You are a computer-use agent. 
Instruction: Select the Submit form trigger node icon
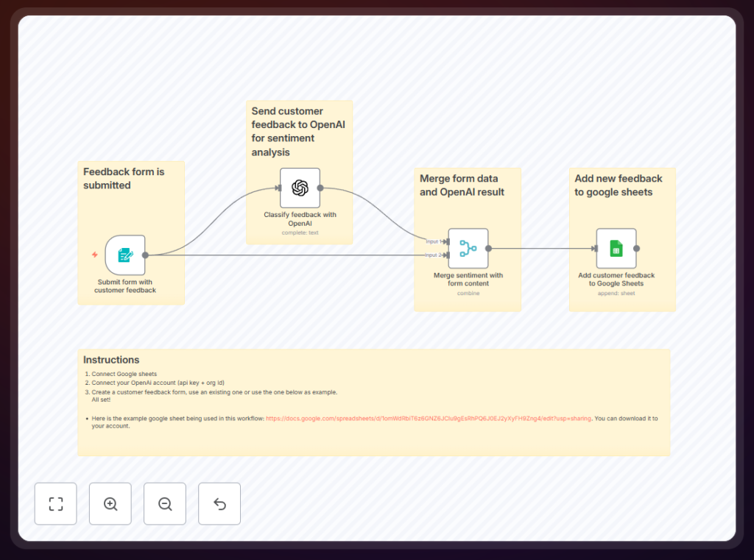point(125,255)
